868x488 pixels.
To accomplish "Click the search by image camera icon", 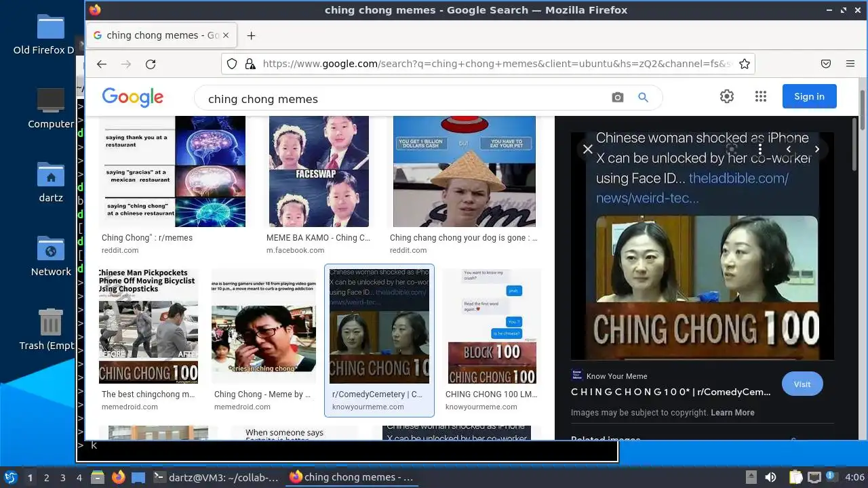I will pyautogui.click(x=617, y=98).
